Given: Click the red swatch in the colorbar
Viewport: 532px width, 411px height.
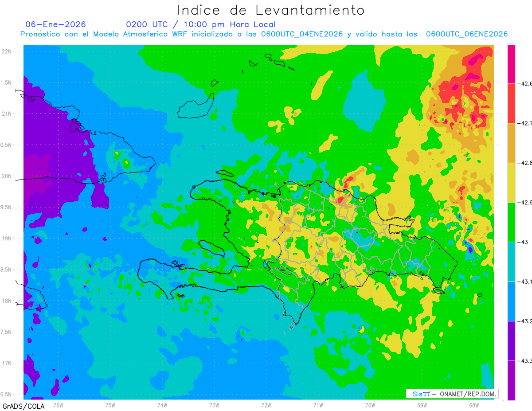Looking at the screenshot, I should click(511, 103).
